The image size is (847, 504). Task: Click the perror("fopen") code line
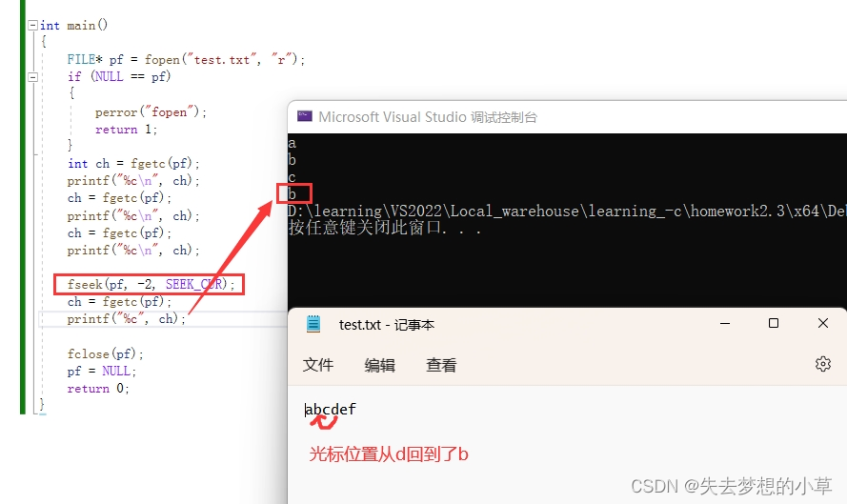tap(151, 112)
